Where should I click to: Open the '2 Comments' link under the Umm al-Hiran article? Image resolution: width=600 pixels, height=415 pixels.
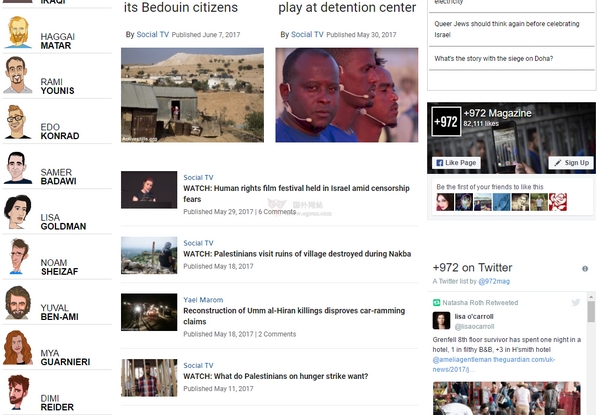[x=277, y=334]
